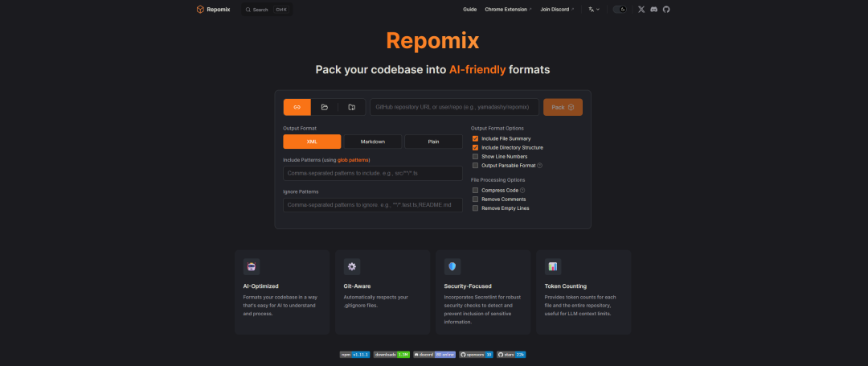This screenshot has height=366, width=868.
Task: Open the GitHub icon in navbar
Action: (666, 10)
